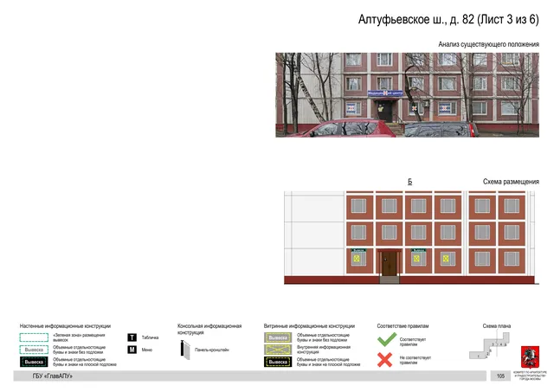Open the building facade photograph
Screen dimensions: 554x392
(407, 95)
